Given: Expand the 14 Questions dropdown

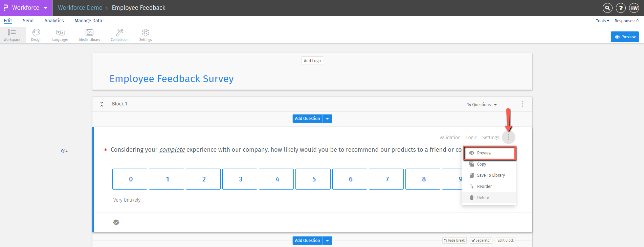Looking at the screenshot, I should [482, 105].
